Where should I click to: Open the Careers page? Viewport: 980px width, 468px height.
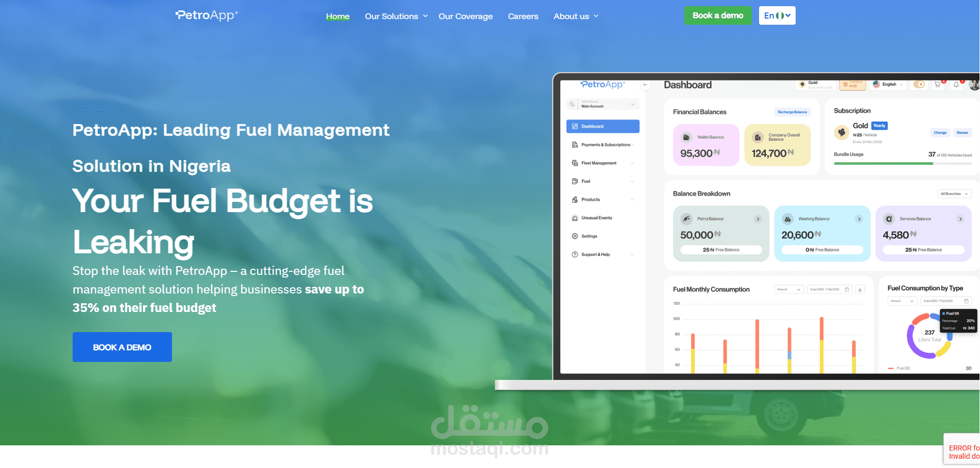pos(523,16)
